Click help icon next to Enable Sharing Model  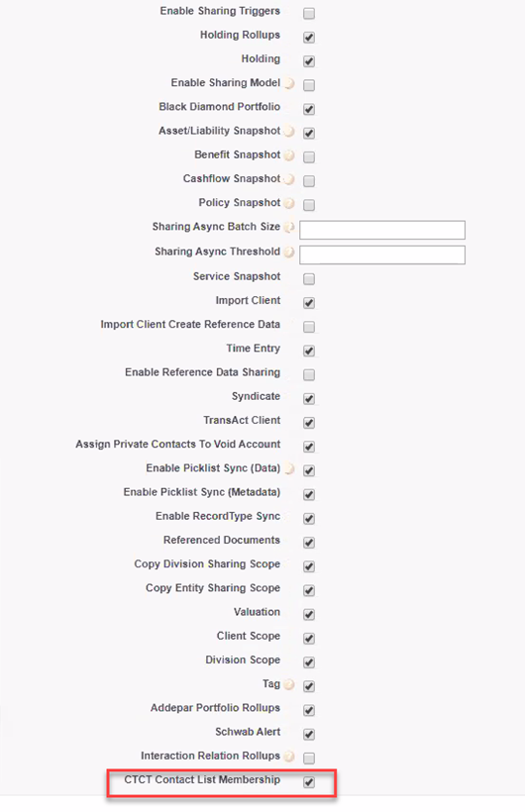(x=289, y=83)
